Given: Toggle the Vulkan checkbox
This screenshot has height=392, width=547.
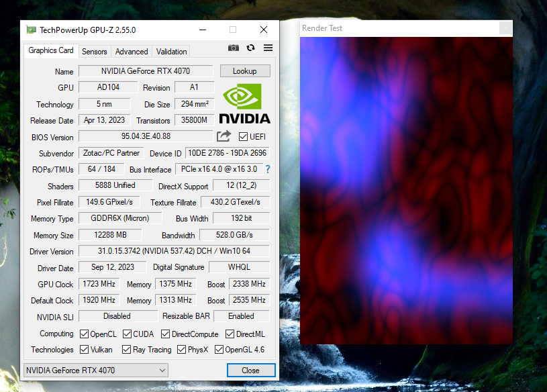Looking at the screenshot, I should pos(84,350).
